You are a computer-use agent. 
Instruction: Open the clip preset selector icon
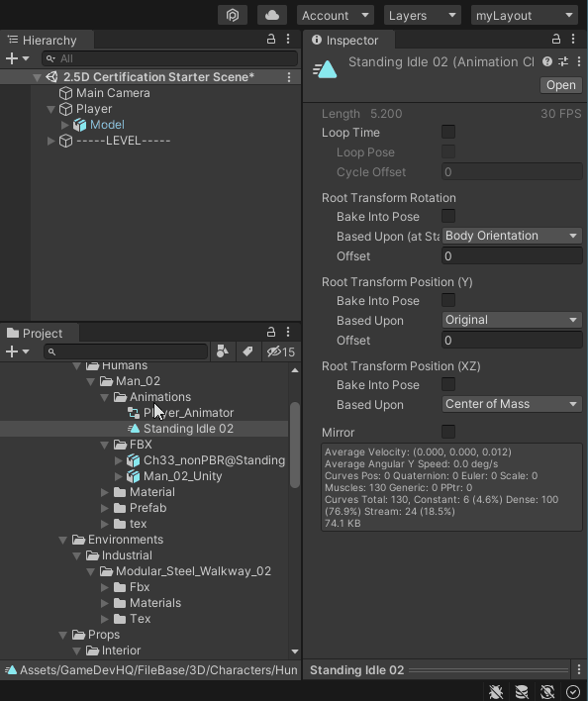[563, 61]
